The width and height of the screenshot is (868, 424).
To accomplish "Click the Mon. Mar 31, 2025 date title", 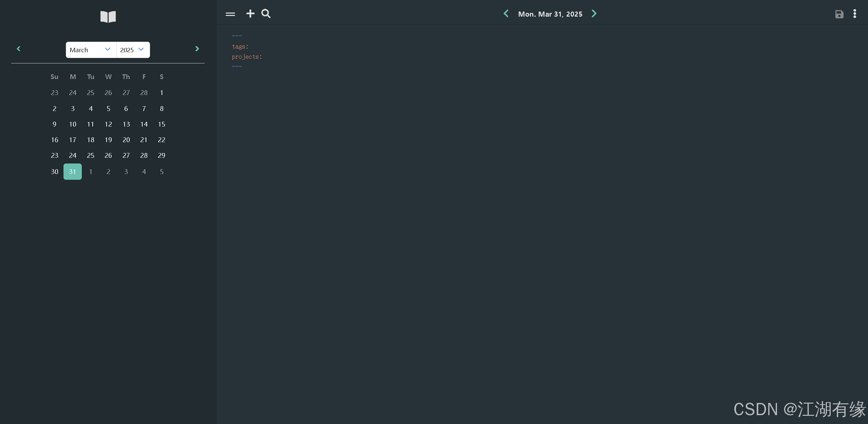I will (550, 14).
